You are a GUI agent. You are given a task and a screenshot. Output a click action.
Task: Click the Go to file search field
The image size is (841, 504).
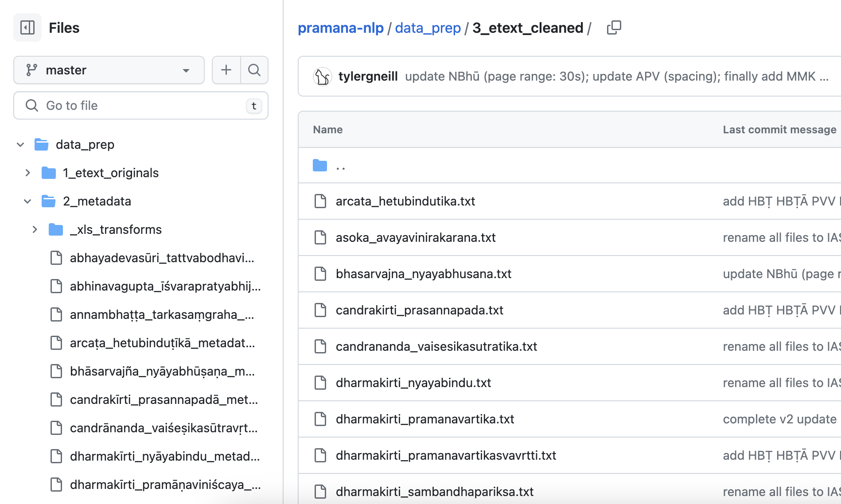[x=141, y=105]
